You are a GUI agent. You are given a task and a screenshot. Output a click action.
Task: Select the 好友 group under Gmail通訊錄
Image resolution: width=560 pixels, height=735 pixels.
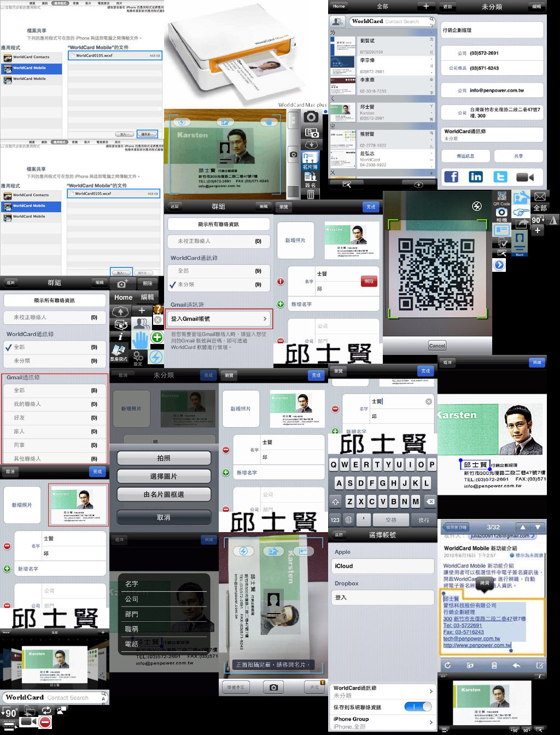[55, 418]
